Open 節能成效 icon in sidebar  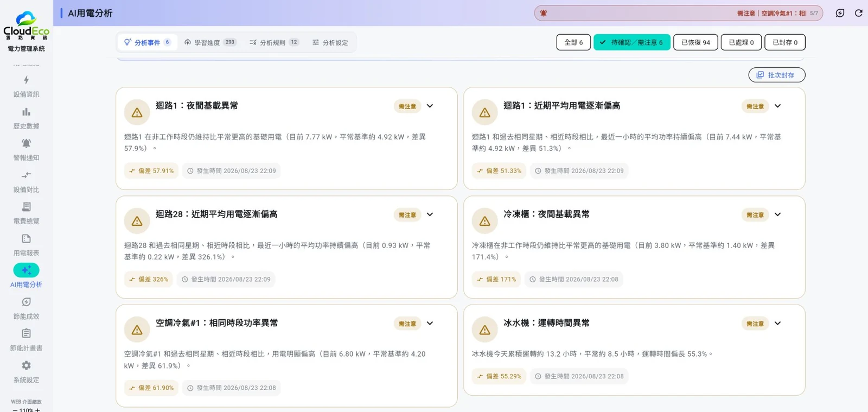(26, 302)
